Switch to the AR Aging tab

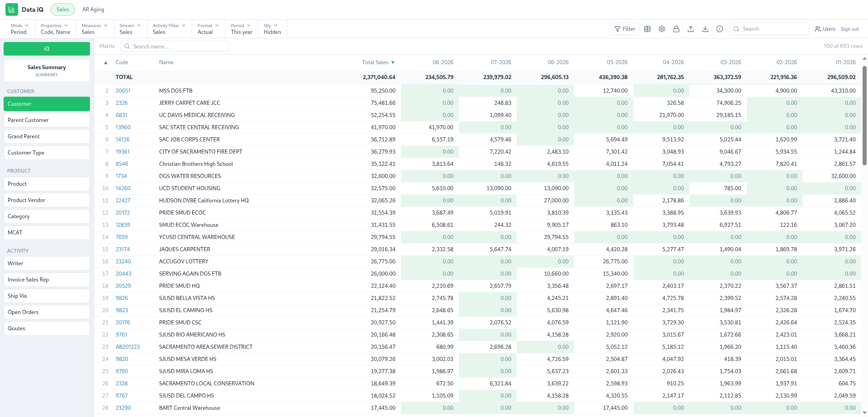pyautogui.click(x=93, y=9)
